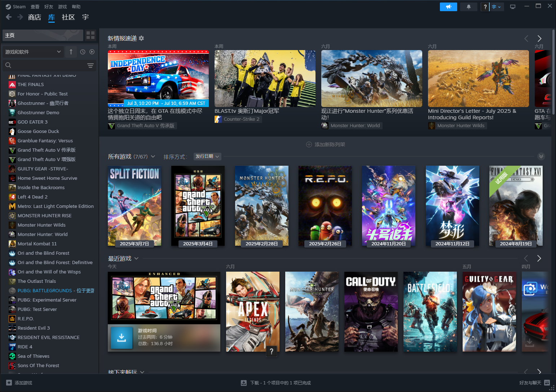Image resolution: width=556 pixels, height=392 pixels.
Task: Switch to the 社区 tab
Action: [x=68, y=17]
